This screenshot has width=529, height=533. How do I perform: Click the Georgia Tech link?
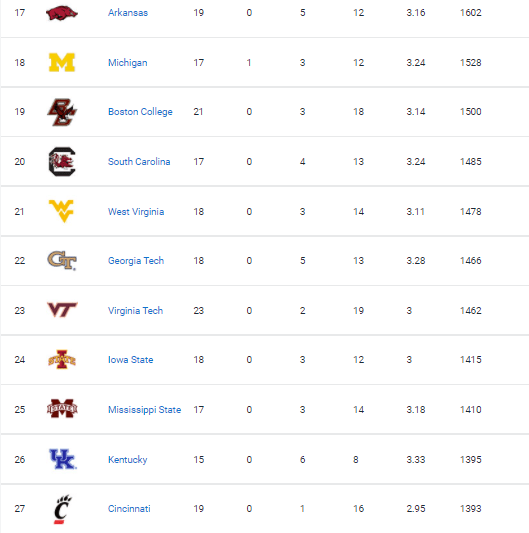pyautogui.click(x=136, y=261)
